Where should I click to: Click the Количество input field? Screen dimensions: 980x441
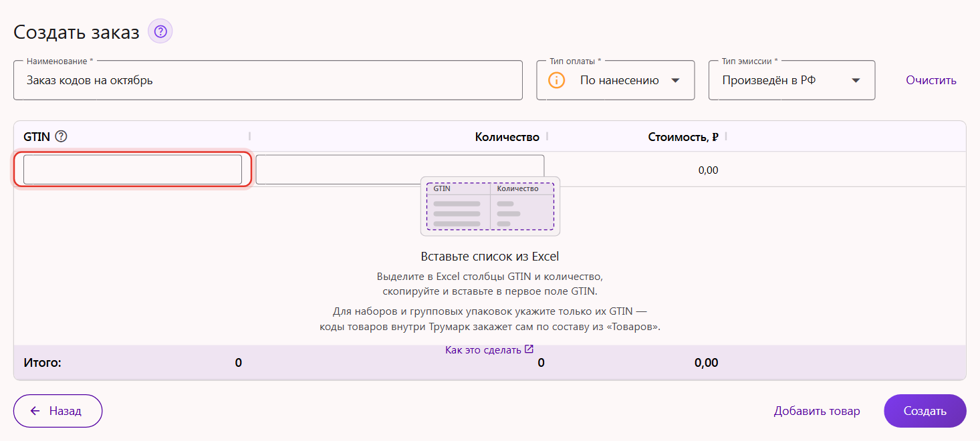(400, 170)
